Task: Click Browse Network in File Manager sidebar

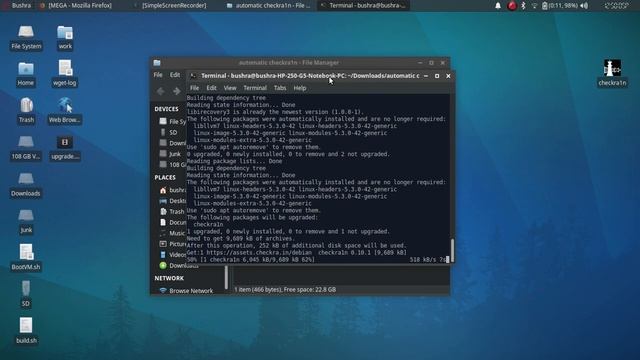Action: click(x=187, y=291)
